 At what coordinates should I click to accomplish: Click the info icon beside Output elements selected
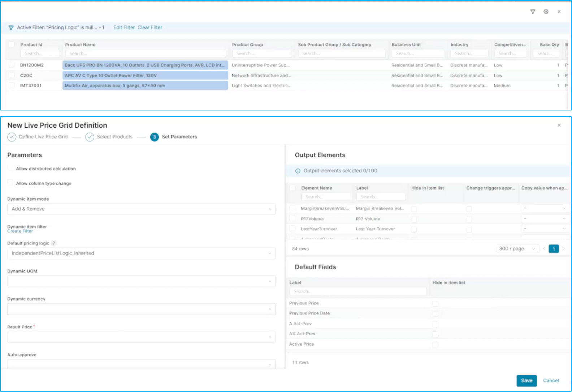pos(298,171)
